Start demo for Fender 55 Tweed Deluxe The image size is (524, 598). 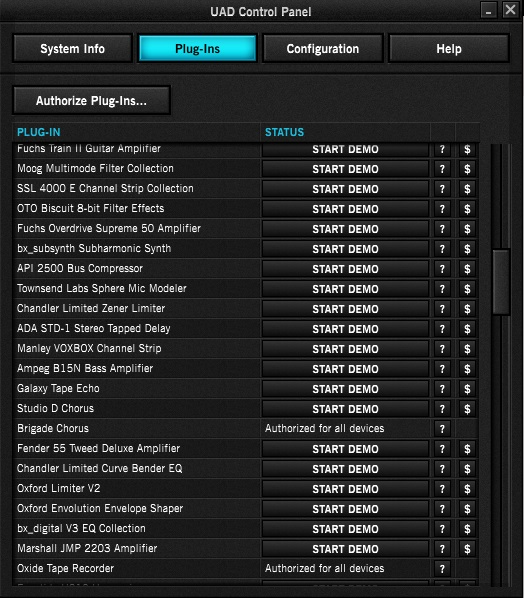point(345,449)
